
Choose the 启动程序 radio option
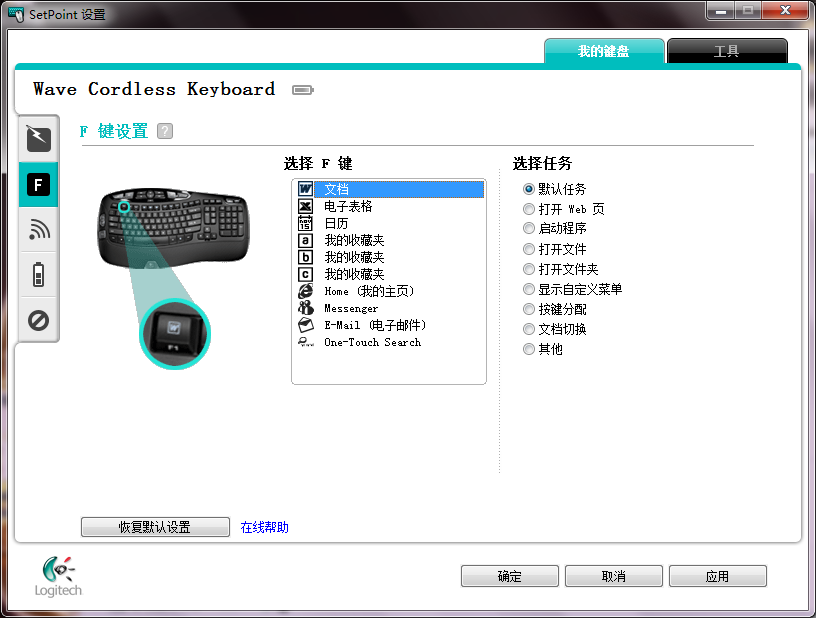(529, 228)
